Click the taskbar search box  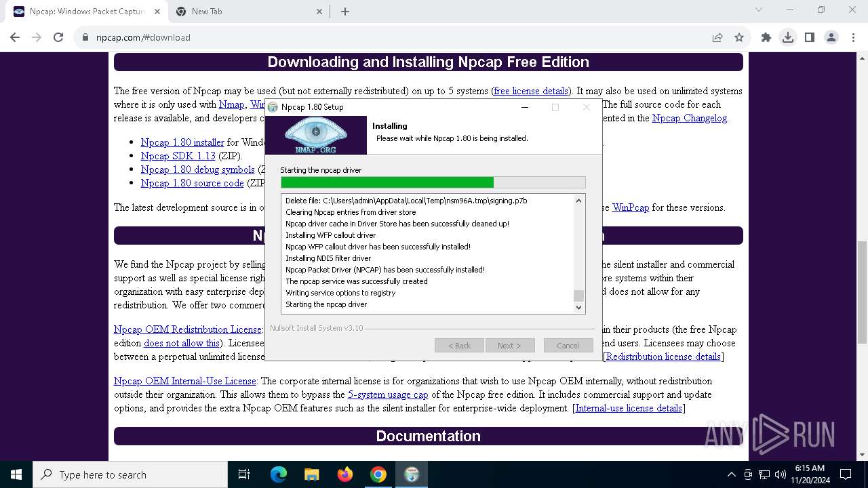[130, 474]
